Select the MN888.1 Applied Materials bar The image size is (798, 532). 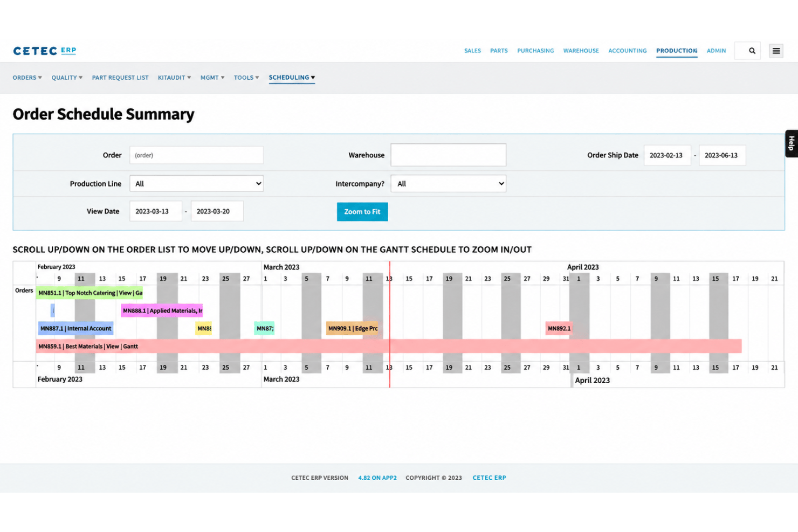[x=162, y=310]
